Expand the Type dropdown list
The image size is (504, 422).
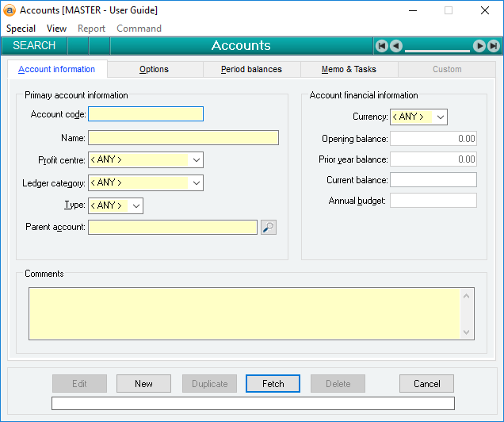tap(136, 206)
